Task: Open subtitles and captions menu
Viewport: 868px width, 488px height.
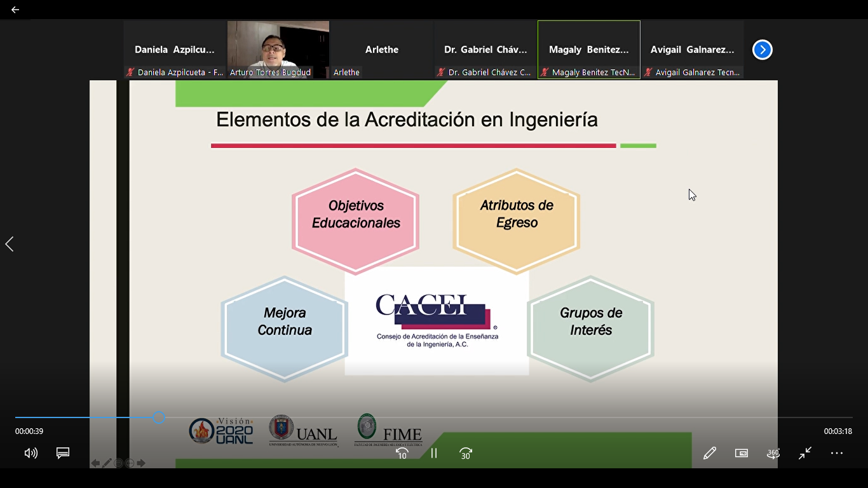Action: 62,453
